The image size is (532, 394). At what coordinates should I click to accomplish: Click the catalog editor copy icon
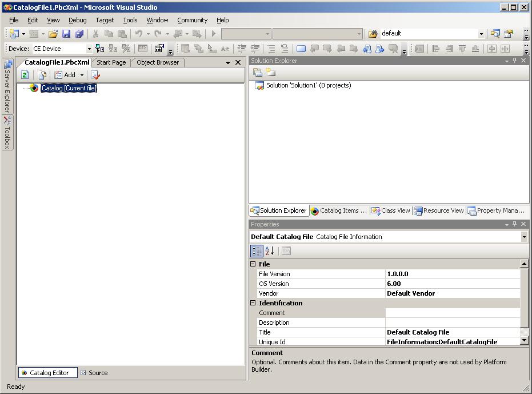tap(42, 75)
